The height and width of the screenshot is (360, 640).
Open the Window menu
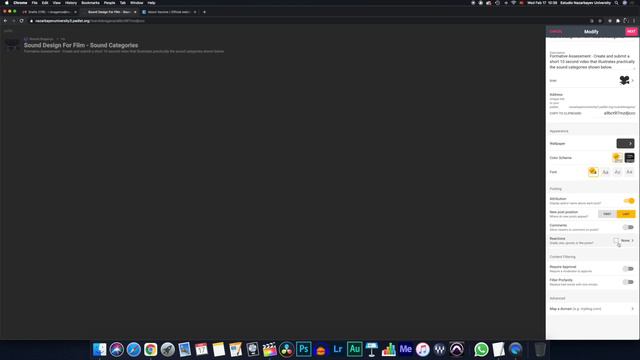[137, 3]
